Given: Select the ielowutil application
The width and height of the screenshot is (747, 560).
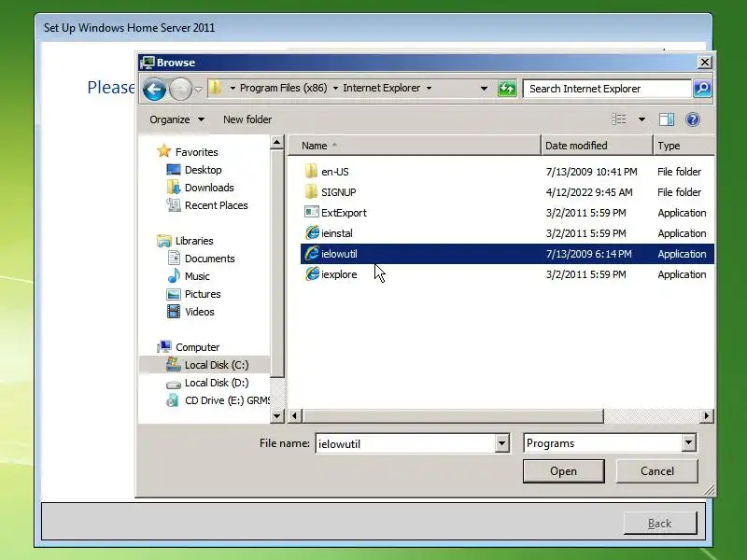Looking at the screenshot, I should coord(507,254).
